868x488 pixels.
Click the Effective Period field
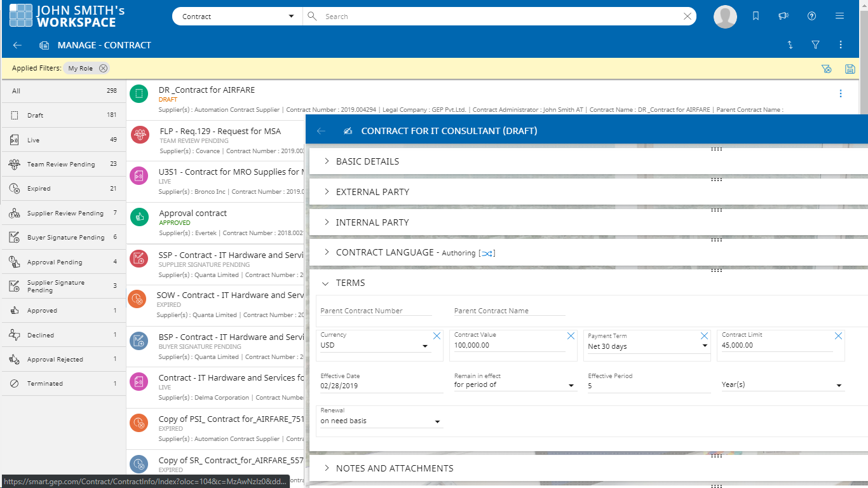coord(649,386)
